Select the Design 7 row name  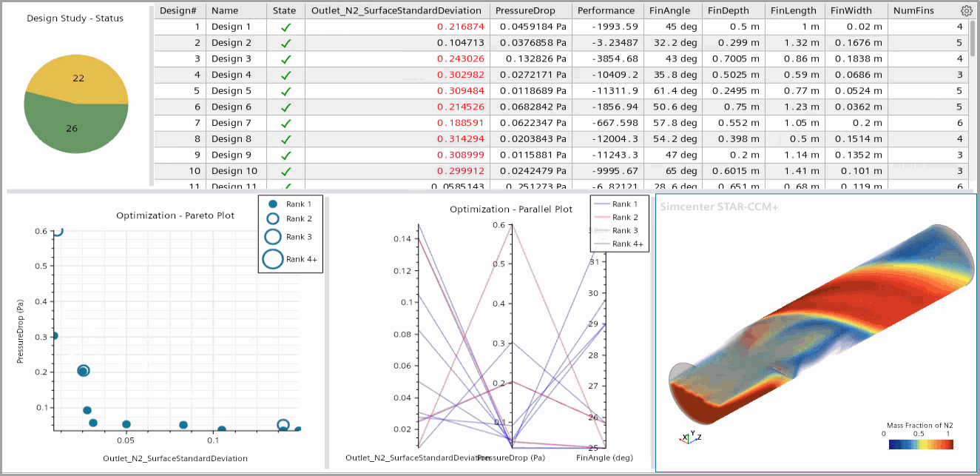(x=232, y=123)
